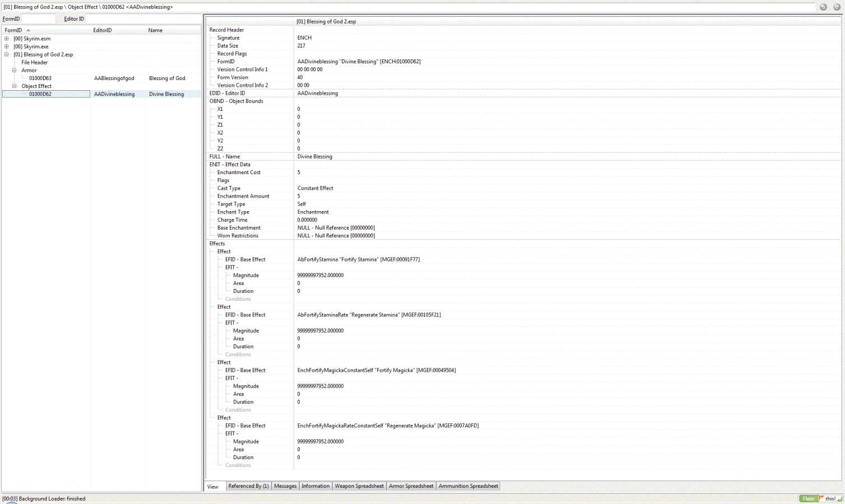
Task: Click the FormID filter input field
Action: (39, 19)
